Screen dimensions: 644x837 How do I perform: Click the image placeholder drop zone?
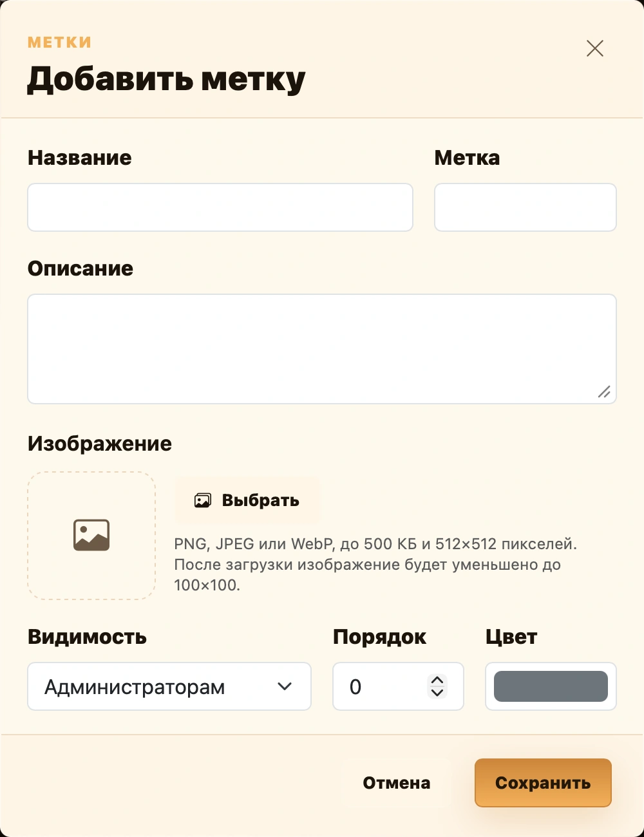[91, 536]
